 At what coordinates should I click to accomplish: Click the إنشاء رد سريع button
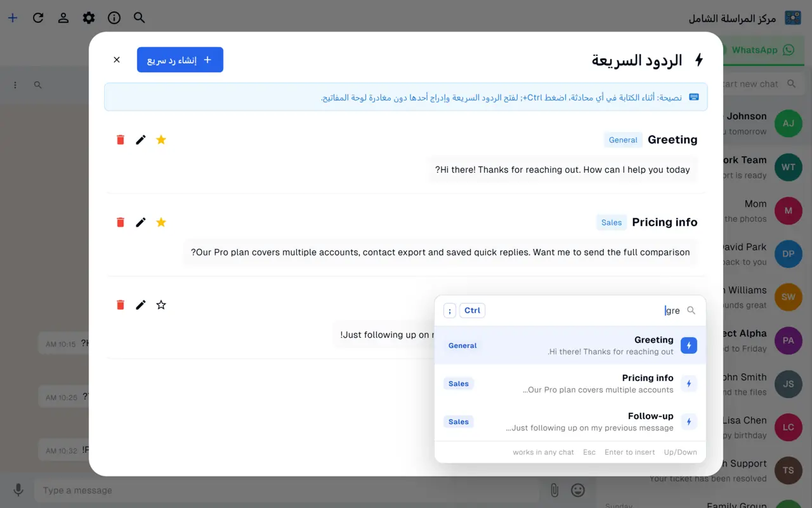[x=180, y=60]
